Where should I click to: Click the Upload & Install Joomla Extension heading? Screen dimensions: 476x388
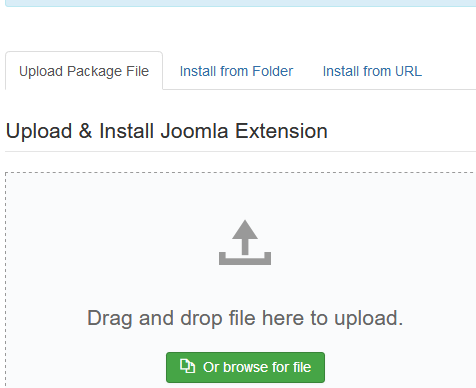[x=167, y=131]
